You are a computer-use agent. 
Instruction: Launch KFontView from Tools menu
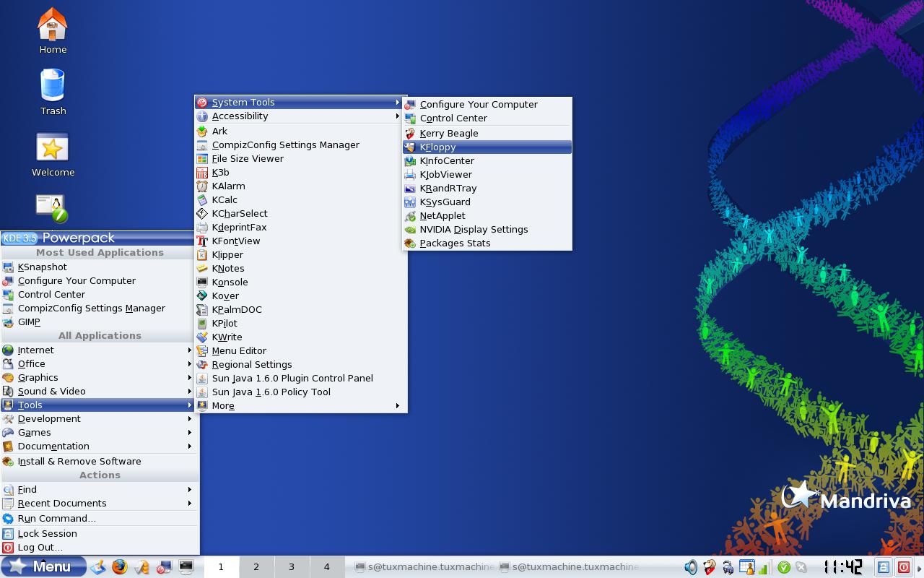[x=301, y=241]
